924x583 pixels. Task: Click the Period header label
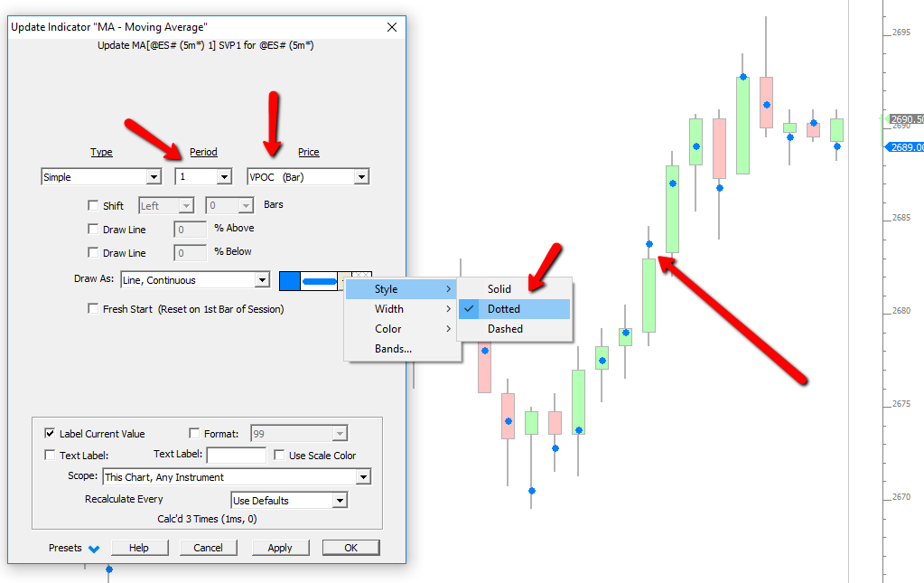(x=203, y=152)
